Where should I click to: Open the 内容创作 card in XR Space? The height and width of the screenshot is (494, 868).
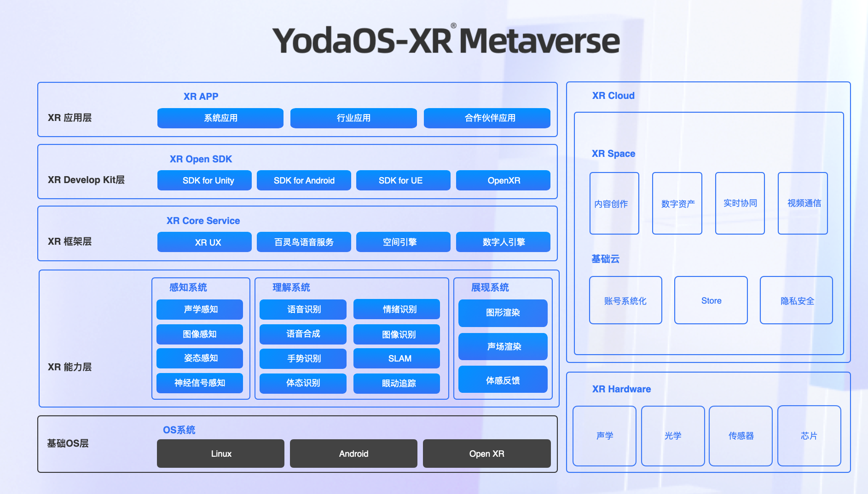(x=614, y=203)
